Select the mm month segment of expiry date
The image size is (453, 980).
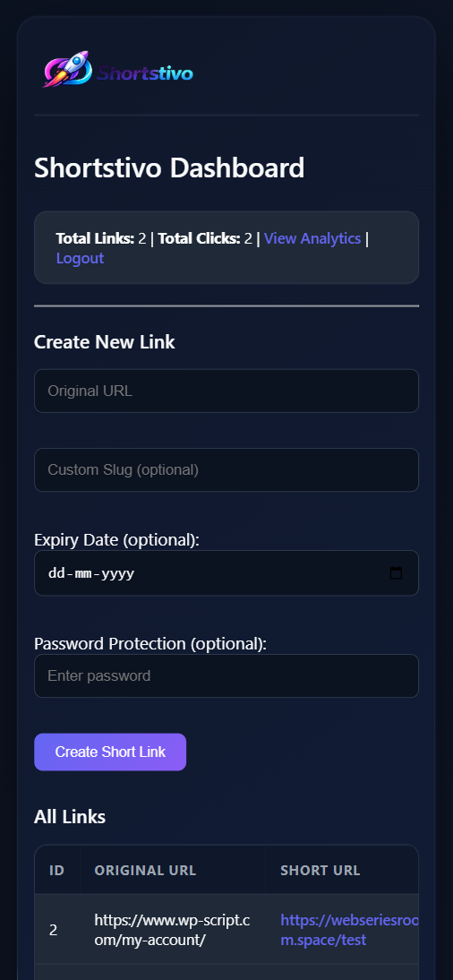(84, 573)
